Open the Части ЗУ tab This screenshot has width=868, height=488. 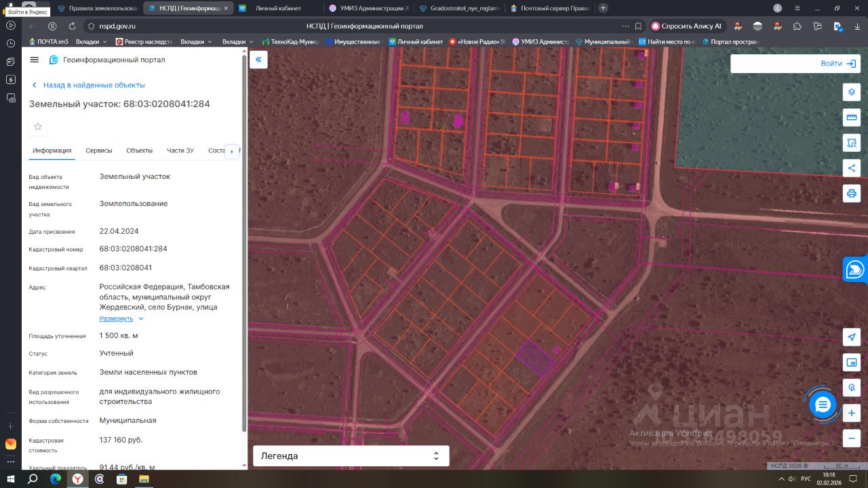pos(180,150)
